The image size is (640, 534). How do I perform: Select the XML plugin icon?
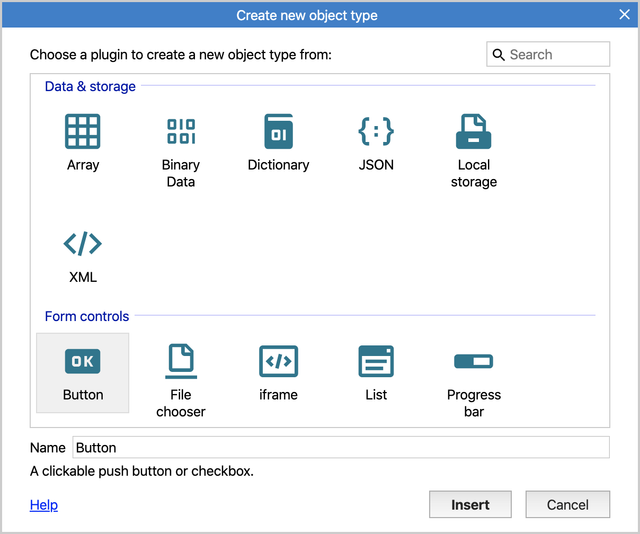click(x=82, y=244)
